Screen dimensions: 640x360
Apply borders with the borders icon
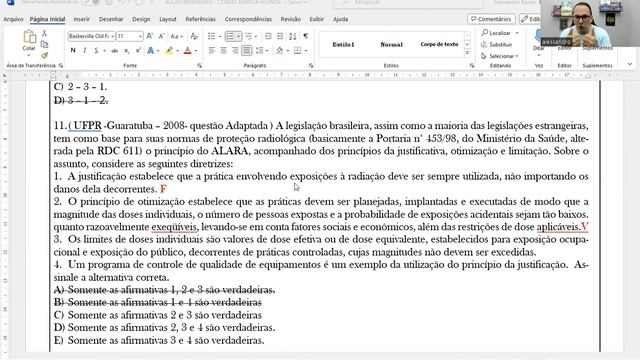pos(298,51)
